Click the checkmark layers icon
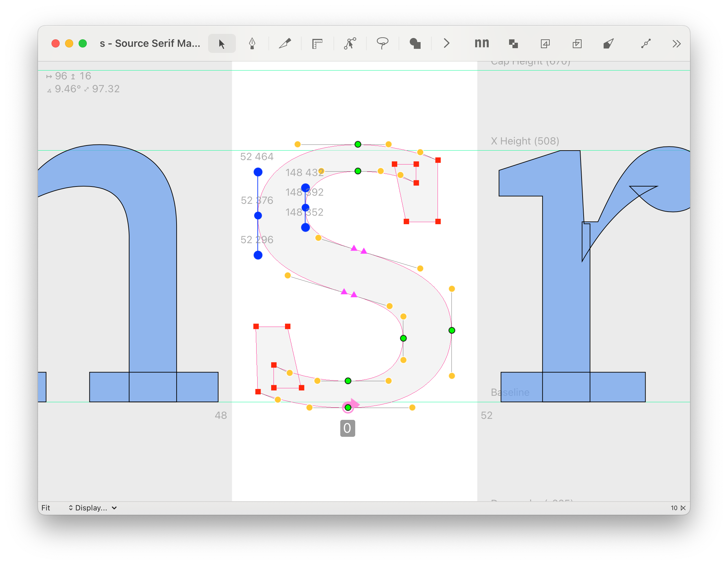The image size is (728, 565). 577,44
